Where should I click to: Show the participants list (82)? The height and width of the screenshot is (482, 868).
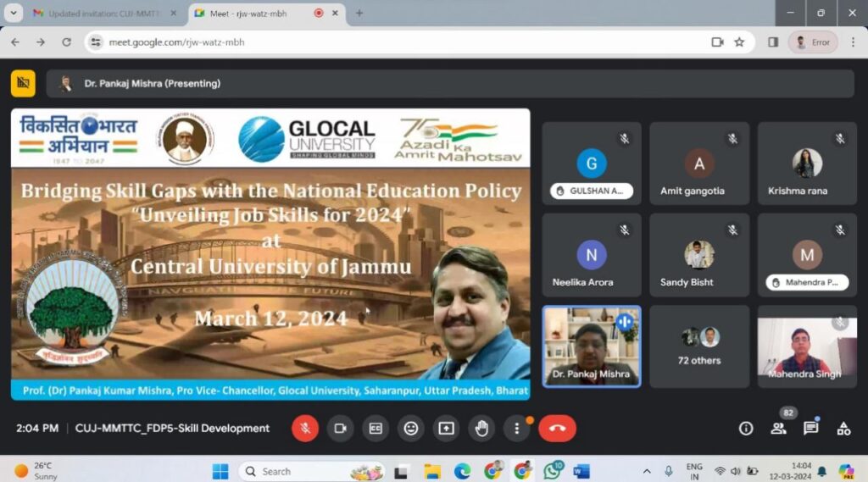(778, 429)
